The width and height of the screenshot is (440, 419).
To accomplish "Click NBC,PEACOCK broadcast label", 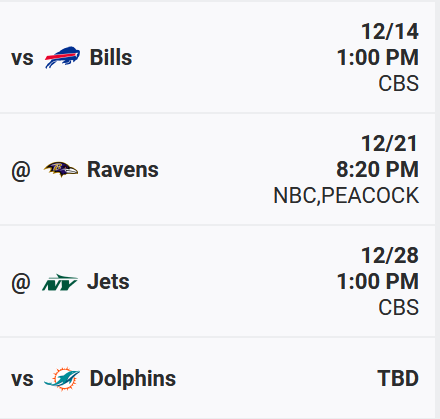I will point(346,195).
